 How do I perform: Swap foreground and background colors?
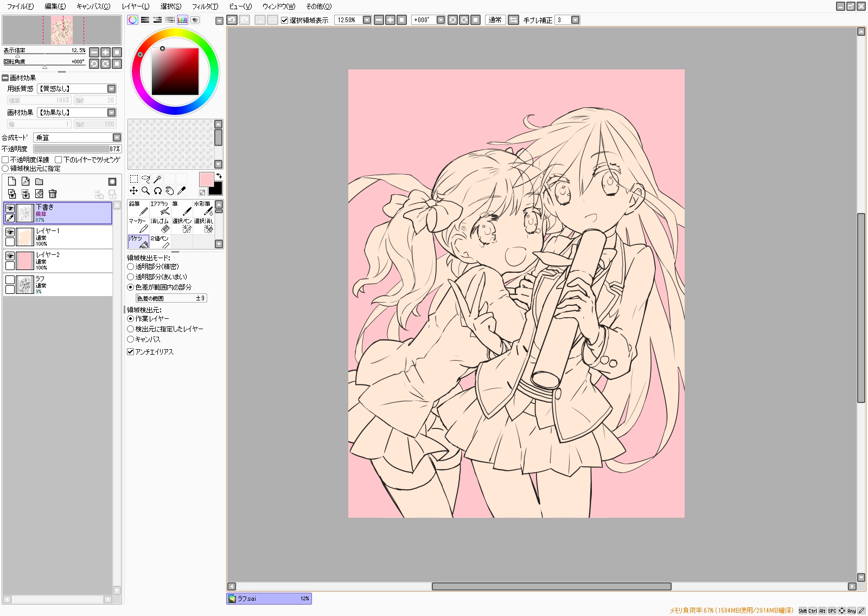pos(219,176)
